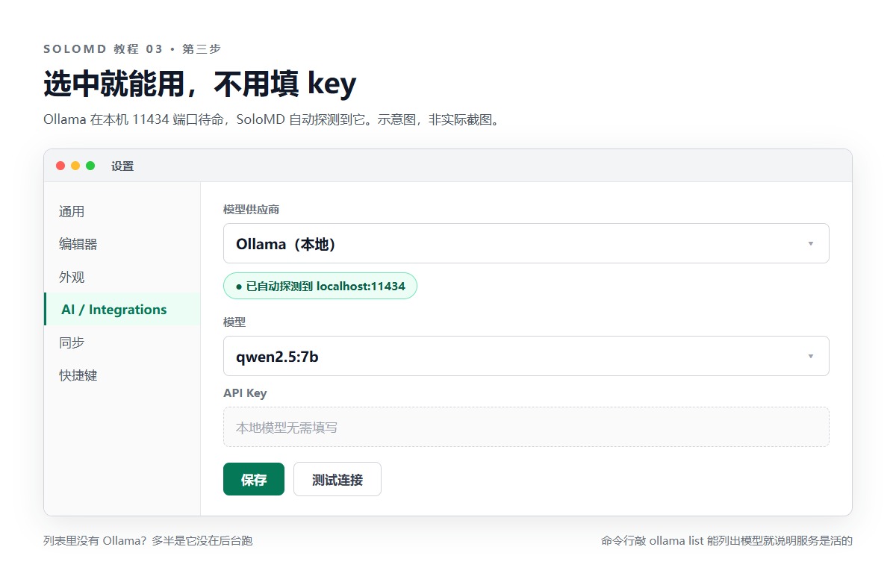
Task: Open 快捷键 settings section
Action: tap(122, 375)
